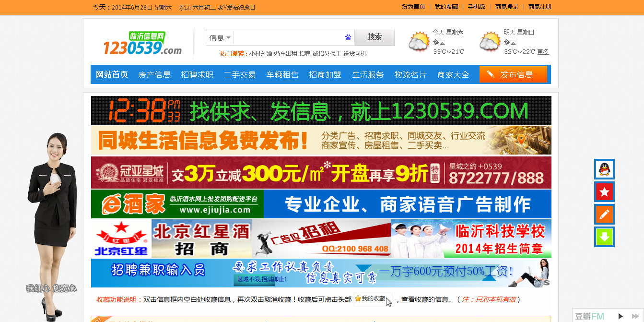The height and width of the screenshot is (322, 644).
Task: Click the green down-arrow icon
Action: 604,237
